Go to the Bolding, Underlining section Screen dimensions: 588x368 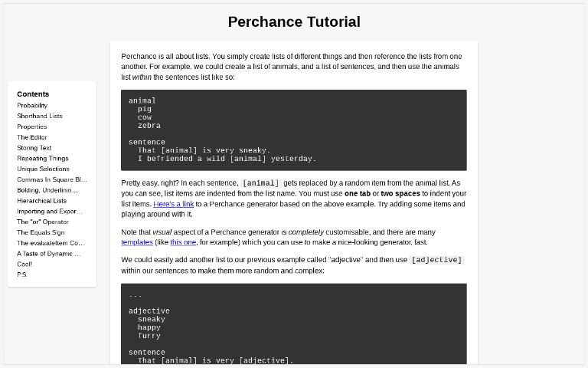coord(47,190)
